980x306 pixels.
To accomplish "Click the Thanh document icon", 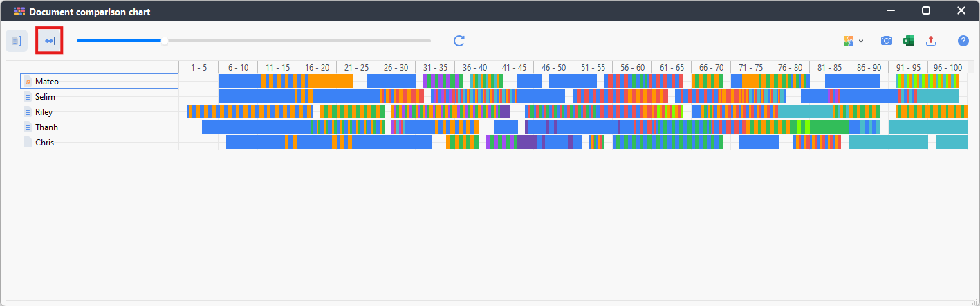I will [x=28, y=127].
